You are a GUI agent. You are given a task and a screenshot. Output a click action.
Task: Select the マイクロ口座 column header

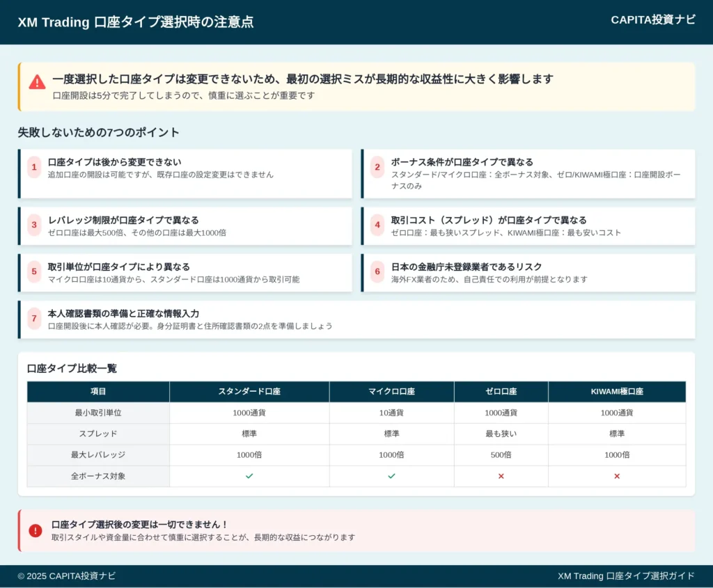point(391,392)
